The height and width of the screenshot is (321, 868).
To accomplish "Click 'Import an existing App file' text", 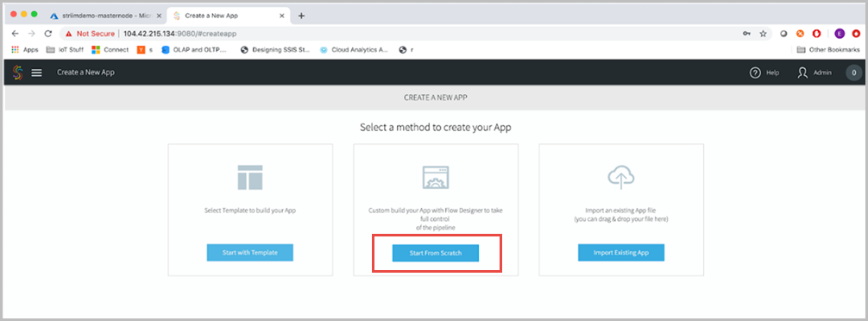I will 621,211.
